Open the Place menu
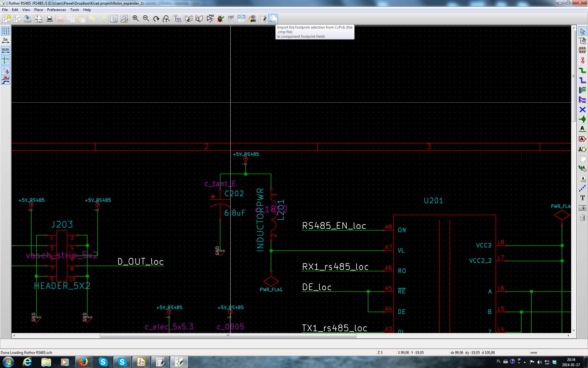588x368 pixels. tap(38, 10)
